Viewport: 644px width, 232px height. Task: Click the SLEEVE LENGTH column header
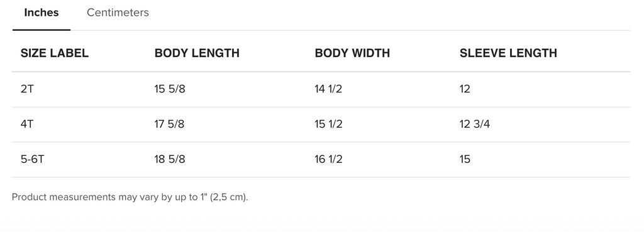508,53
